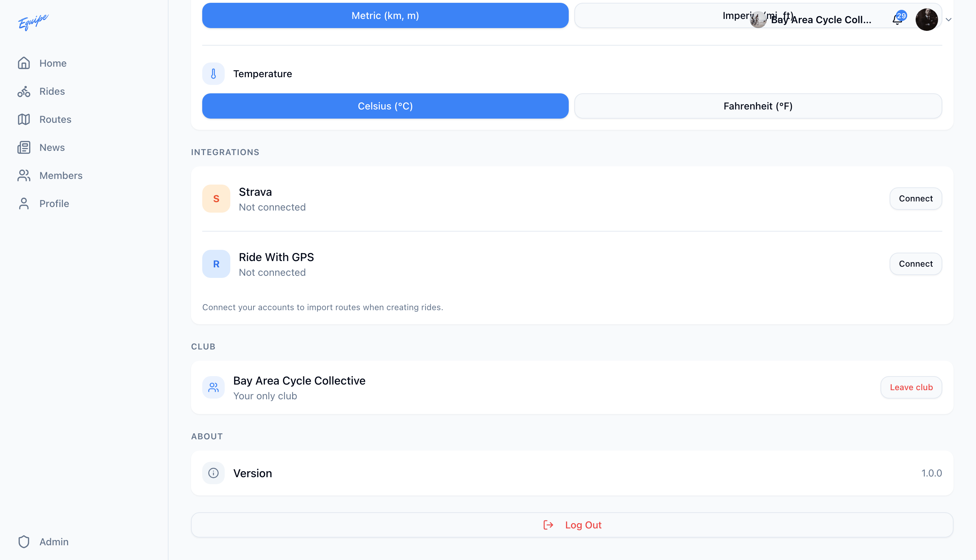Click the Temperature label
976x560 pixels.
click(x=262, y=73)
